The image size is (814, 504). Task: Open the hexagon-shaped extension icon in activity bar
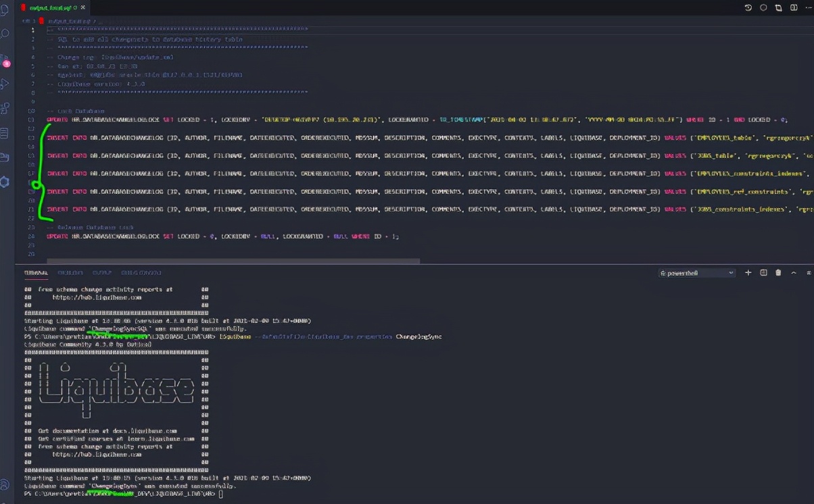5,182
